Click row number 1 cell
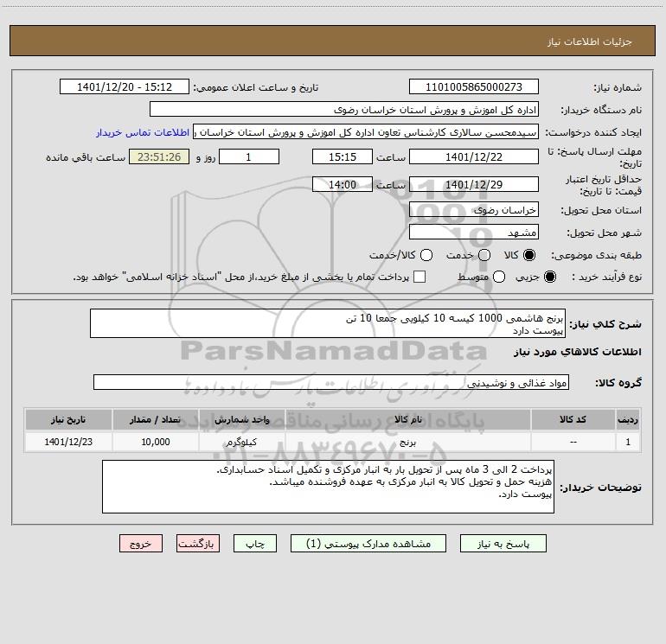 [628, 442]
